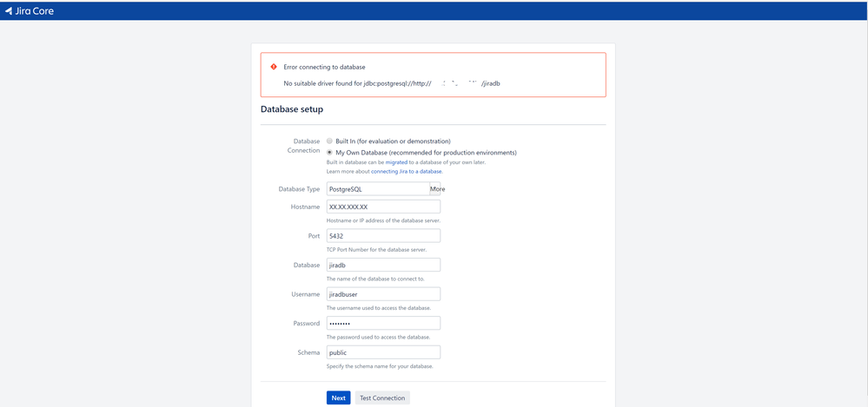Click 'TCP Port Number' help text

(376, 249)
